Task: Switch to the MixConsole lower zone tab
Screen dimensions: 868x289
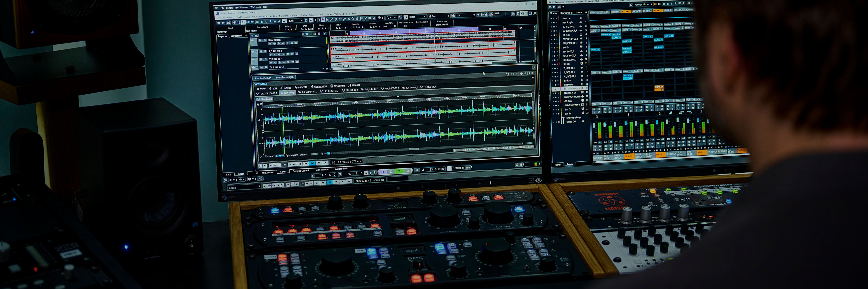Action: (268, 173)
